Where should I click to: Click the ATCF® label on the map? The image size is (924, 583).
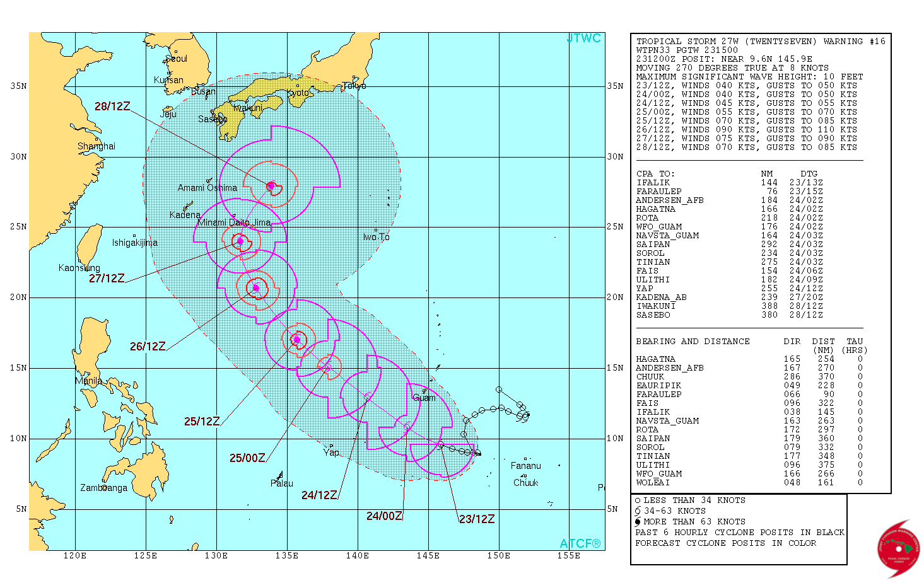click(x=580, y=543)
